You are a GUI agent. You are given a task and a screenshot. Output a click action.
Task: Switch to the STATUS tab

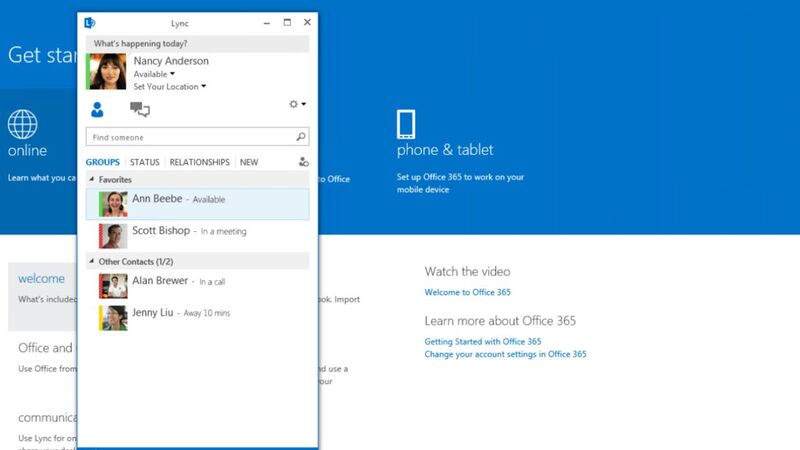click(x=144, y=162)
